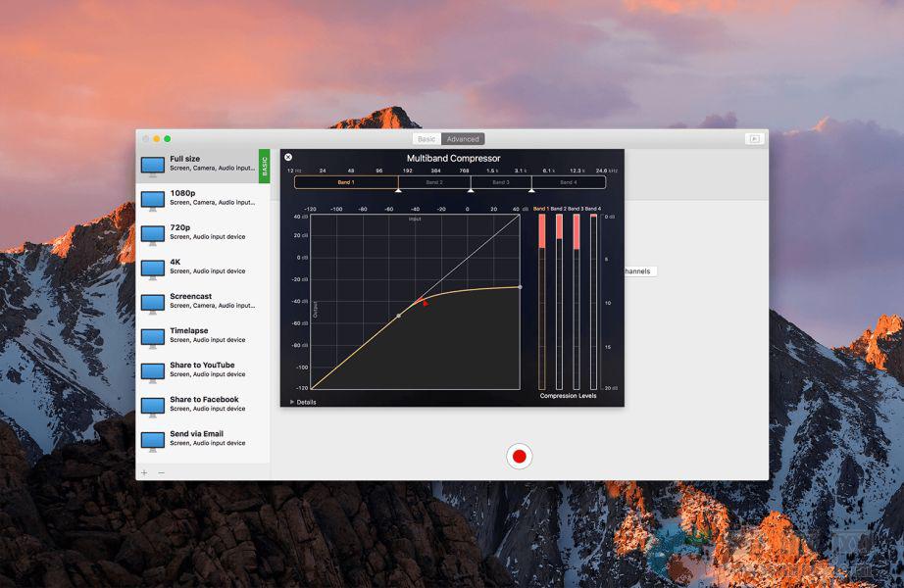Click the -120 output axis label
Viewport: 904px width, 588px height.
302,388
